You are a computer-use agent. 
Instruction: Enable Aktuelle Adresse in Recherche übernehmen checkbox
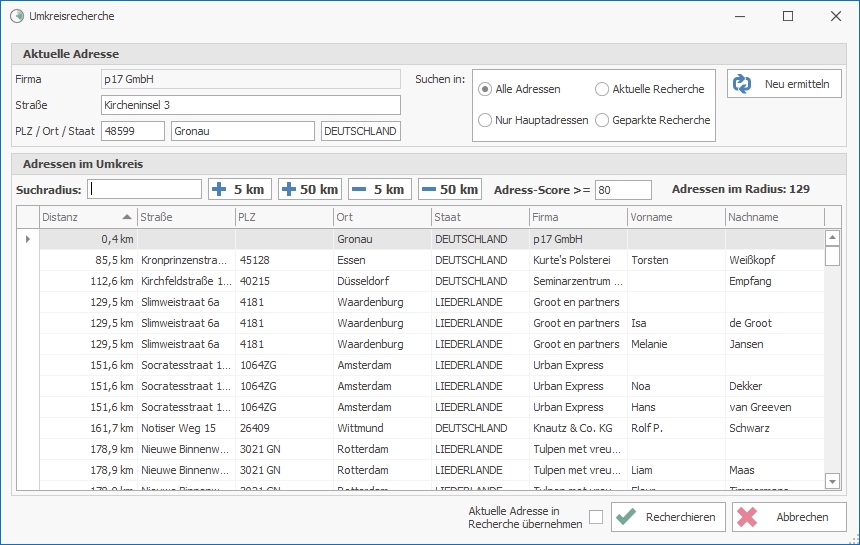coord(596,517)
